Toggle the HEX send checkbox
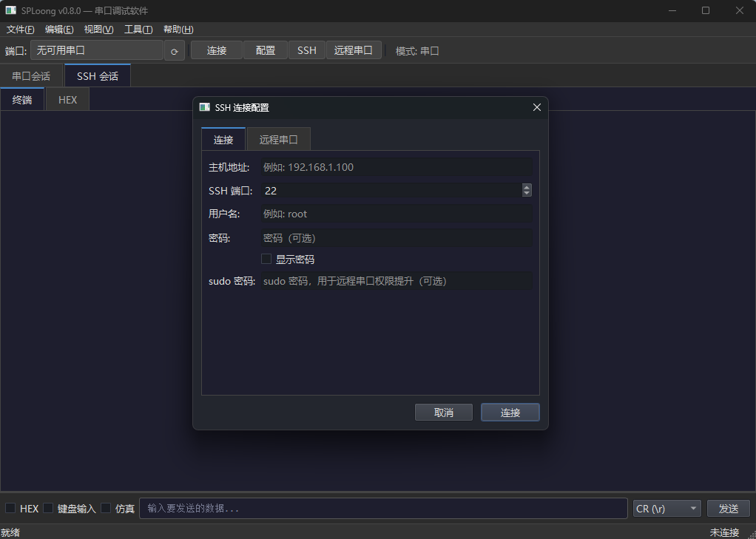This screenshot has width=756, height=539. (10, 508)
